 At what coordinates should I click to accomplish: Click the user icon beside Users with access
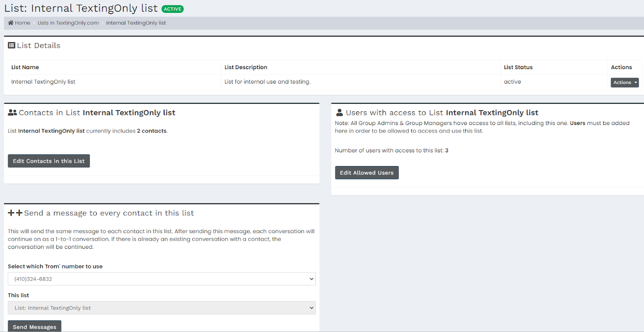(x=340, y=113)
